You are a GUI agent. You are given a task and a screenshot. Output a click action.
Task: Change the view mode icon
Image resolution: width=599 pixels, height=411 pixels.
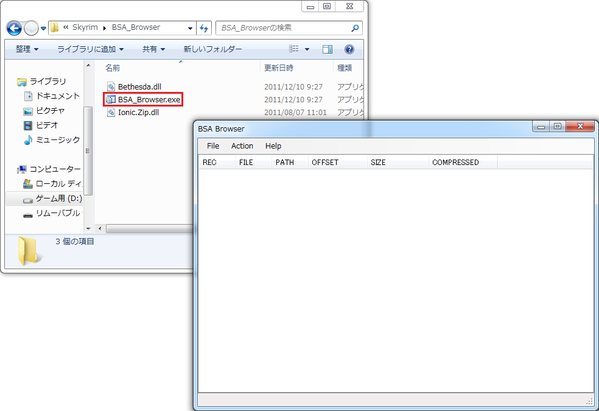pyautogui.click(x=294, y=49)
